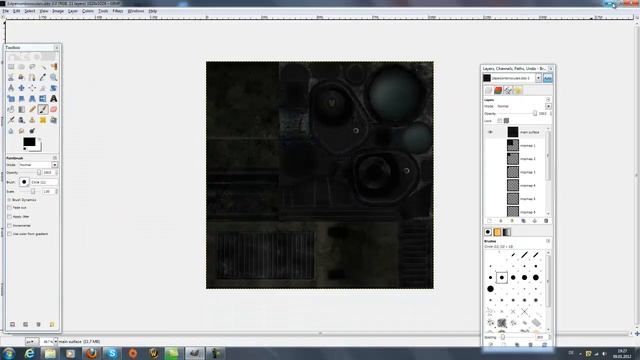Select the Pencil tool
Image resolution: width=640 pixels, height=360 pixels.
coord(32,109)
